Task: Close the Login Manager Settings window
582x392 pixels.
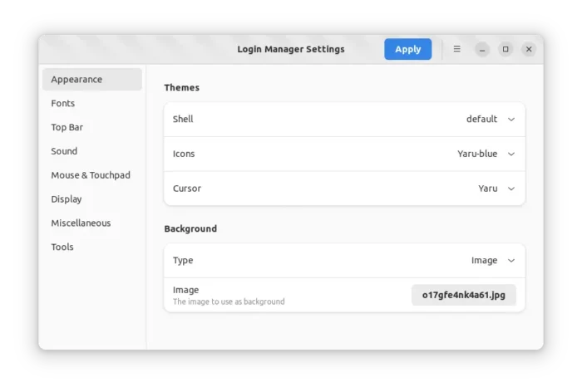Action: point(529,49)
